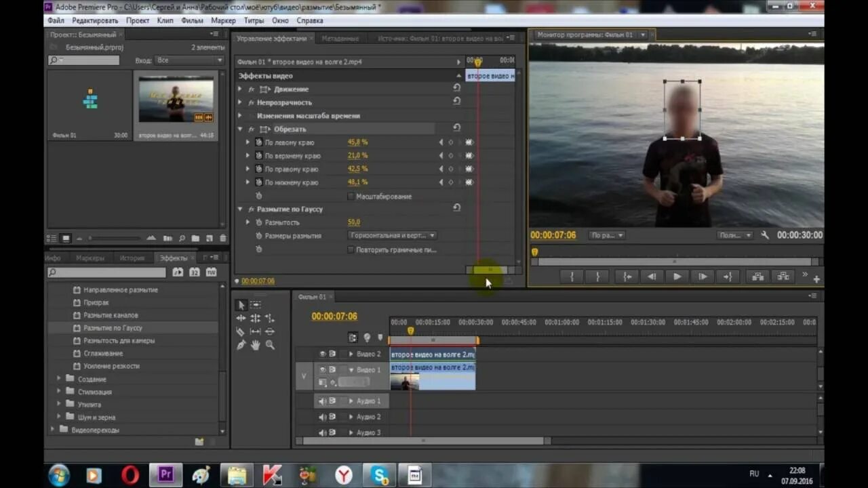Mute the Аудио 1 track speaker
This screenshot has width=868, height=488.
coord(322,401)
